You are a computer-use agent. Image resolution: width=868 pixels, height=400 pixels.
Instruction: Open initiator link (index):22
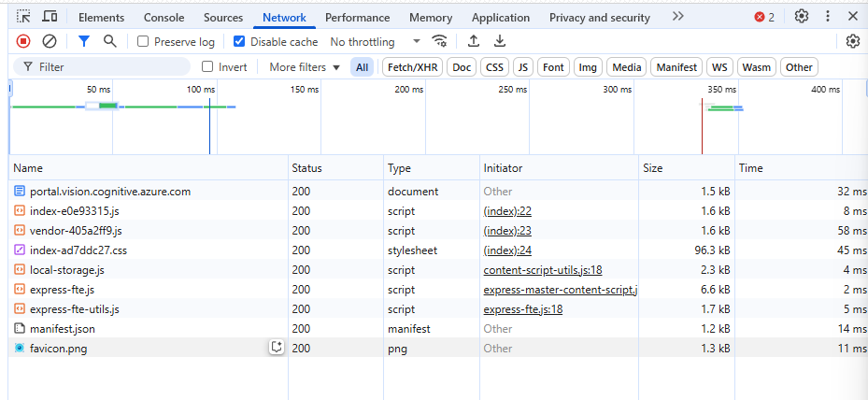pyautogui.click(x=507, y=210)
